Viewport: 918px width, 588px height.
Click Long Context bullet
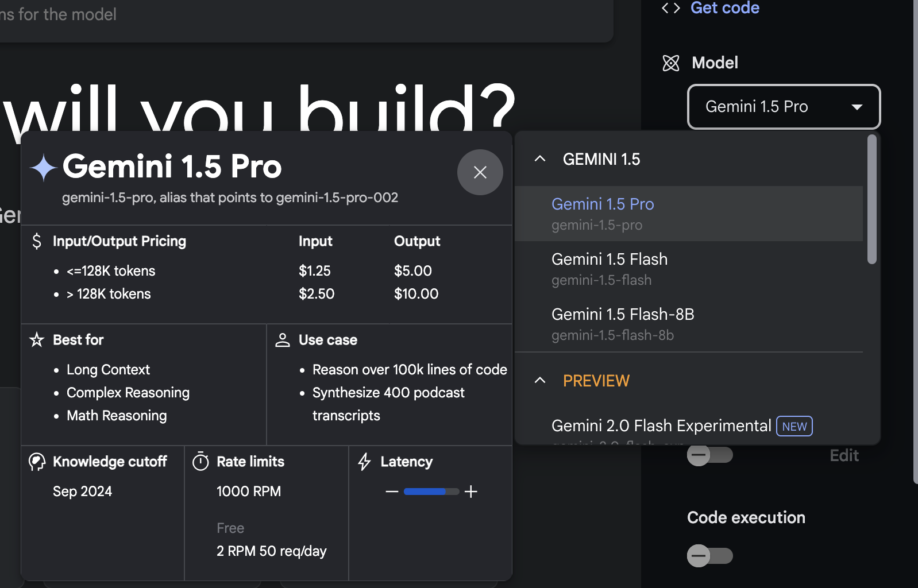108,370
